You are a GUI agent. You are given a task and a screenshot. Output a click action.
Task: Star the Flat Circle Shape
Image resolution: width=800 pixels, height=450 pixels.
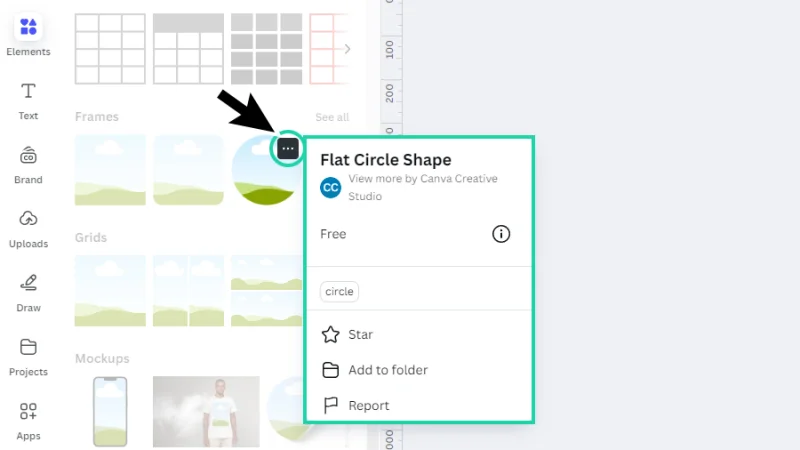pyautogui.click(x=360, y=335)
